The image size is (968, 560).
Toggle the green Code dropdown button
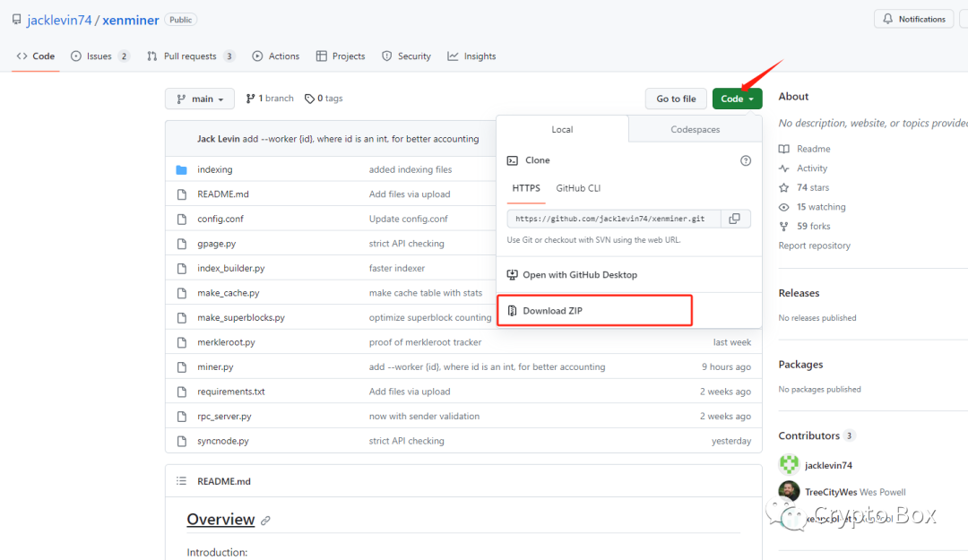[737, 99]
